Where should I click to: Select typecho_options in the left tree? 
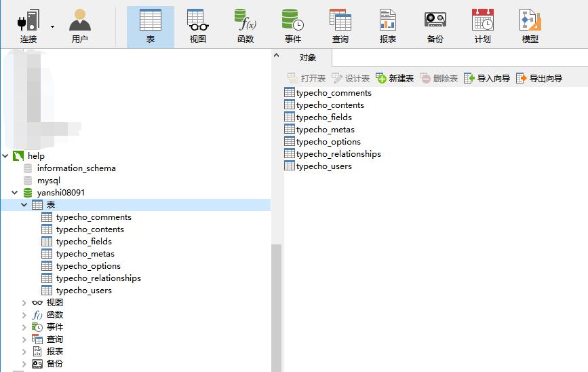pyautogui.click(x=88, y=266)
